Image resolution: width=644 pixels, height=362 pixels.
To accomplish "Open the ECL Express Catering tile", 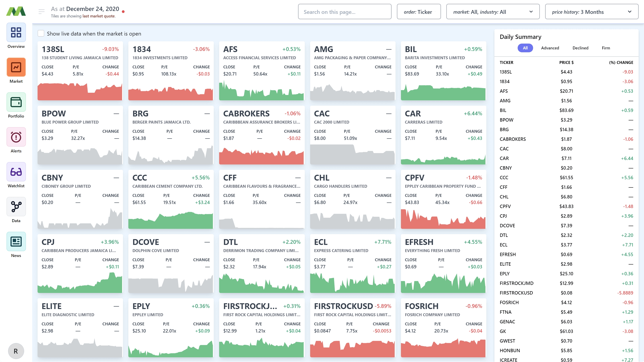I will (352, 264).
